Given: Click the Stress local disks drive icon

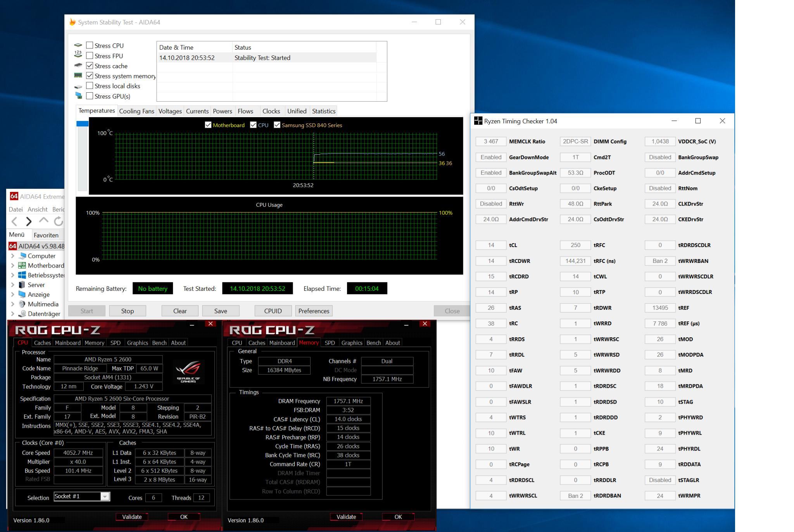Looking at the screenshot, I should [78, 86].
